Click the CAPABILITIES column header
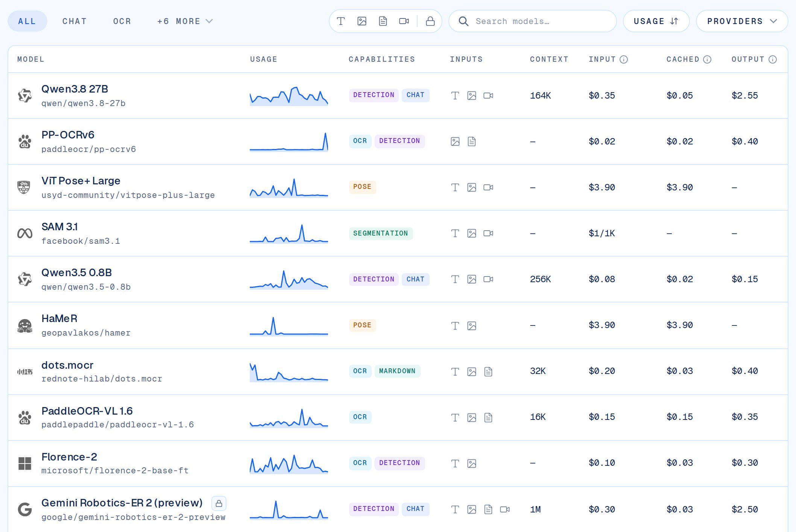The image size is (796, 532). [x=382, y=59]
